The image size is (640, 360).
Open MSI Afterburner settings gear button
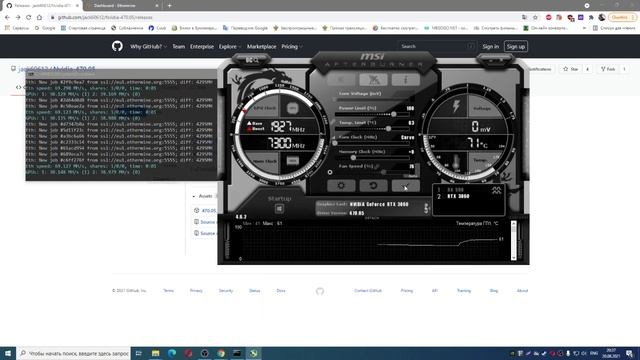pos(341,186)
